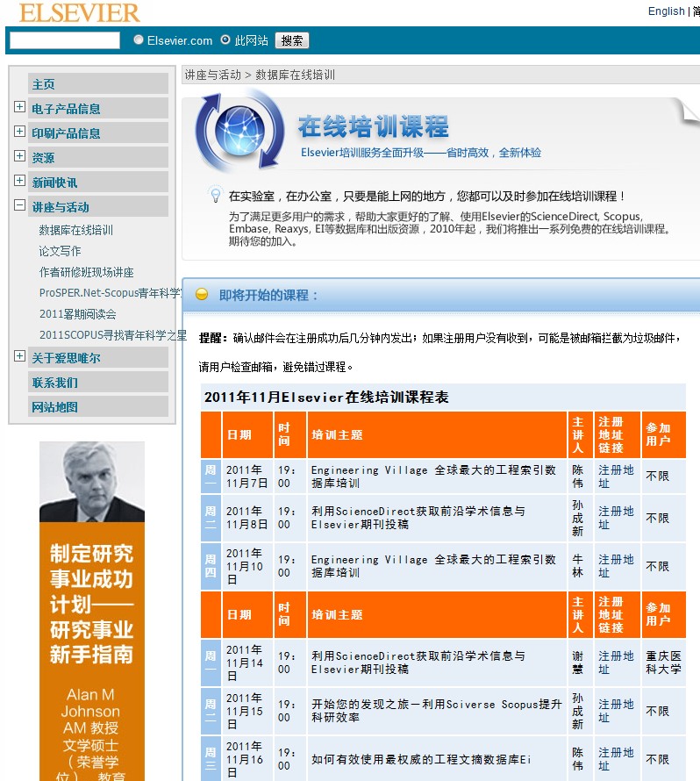Expand the 印刷产品信息 menu
The height and width of the screenshot is (781, 700).
click(19, 131)
